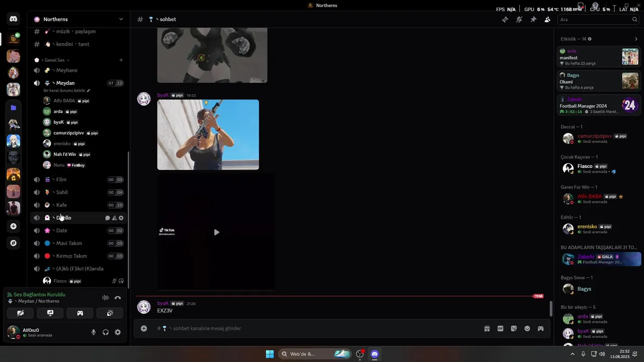
Task: Open the server folder icon in sidebar
Action: (14, 108)
